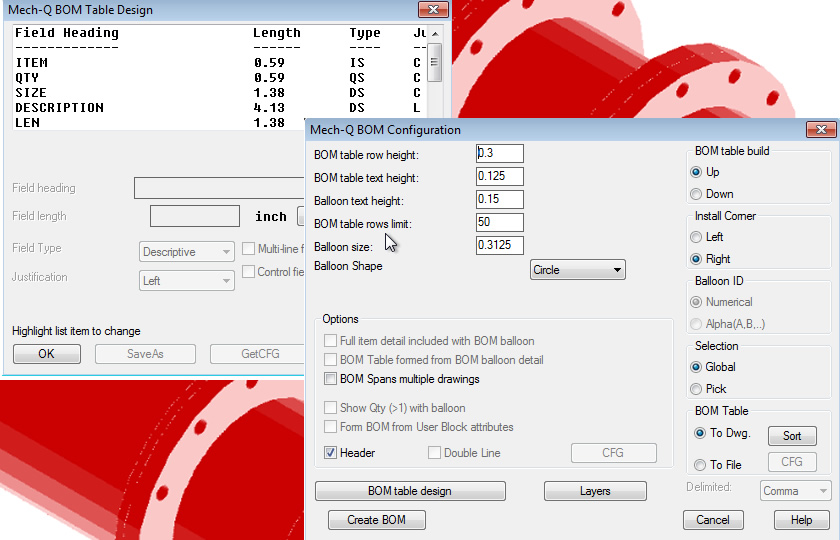Select To File BOM table output
The width and height of the screenshot is (840, 540).
coord(700,465)
